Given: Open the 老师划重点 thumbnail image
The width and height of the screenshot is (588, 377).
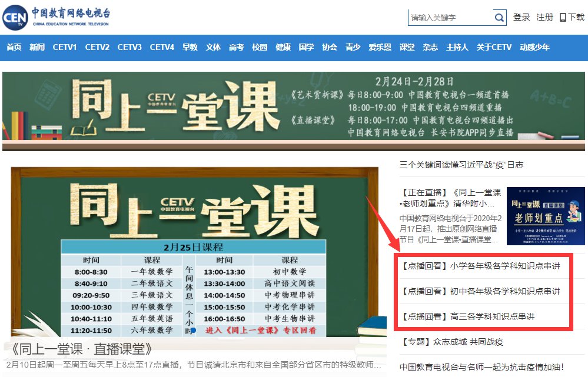Looking at the screenshot, I should tap(545, 216).
